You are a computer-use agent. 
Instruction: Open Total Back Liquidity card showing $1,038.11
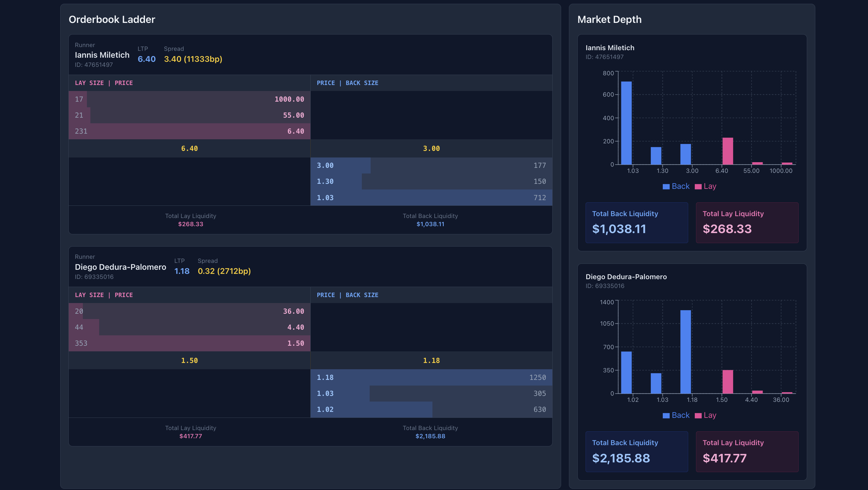click(636, 223)
